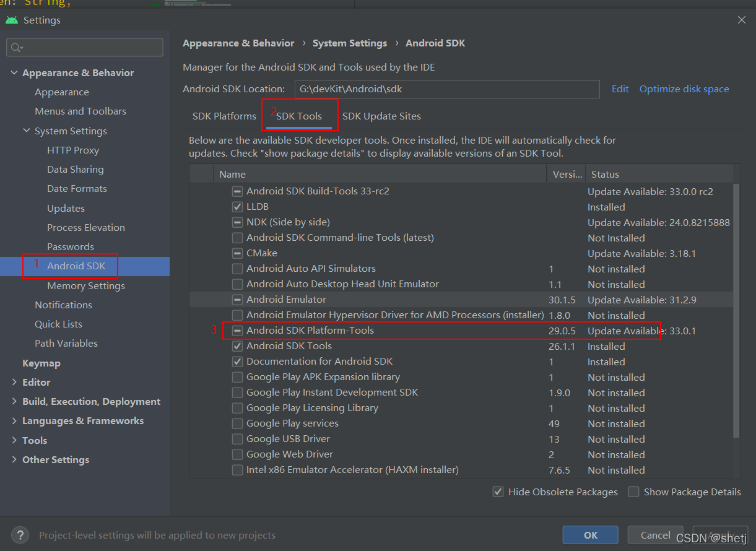Screen dimensions: 756x551
Task: Switch to SDK Platforms tab
Action: (224, 116)
